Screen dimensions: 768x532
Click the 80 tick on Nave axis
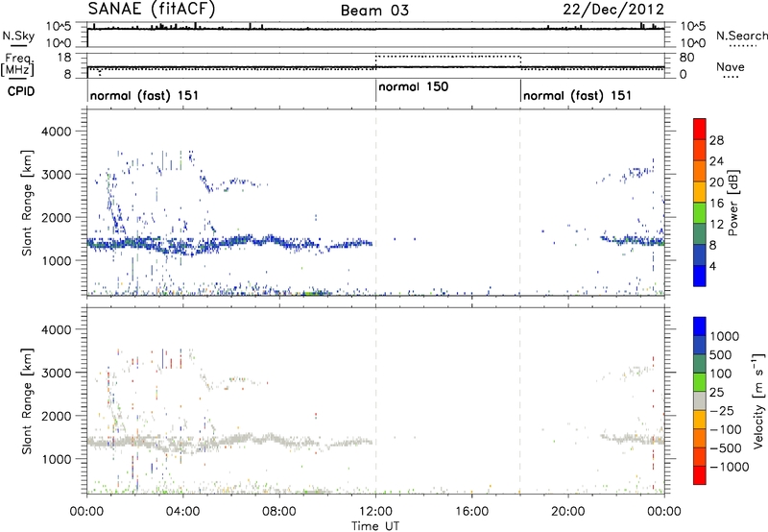[x=686, y=58]
